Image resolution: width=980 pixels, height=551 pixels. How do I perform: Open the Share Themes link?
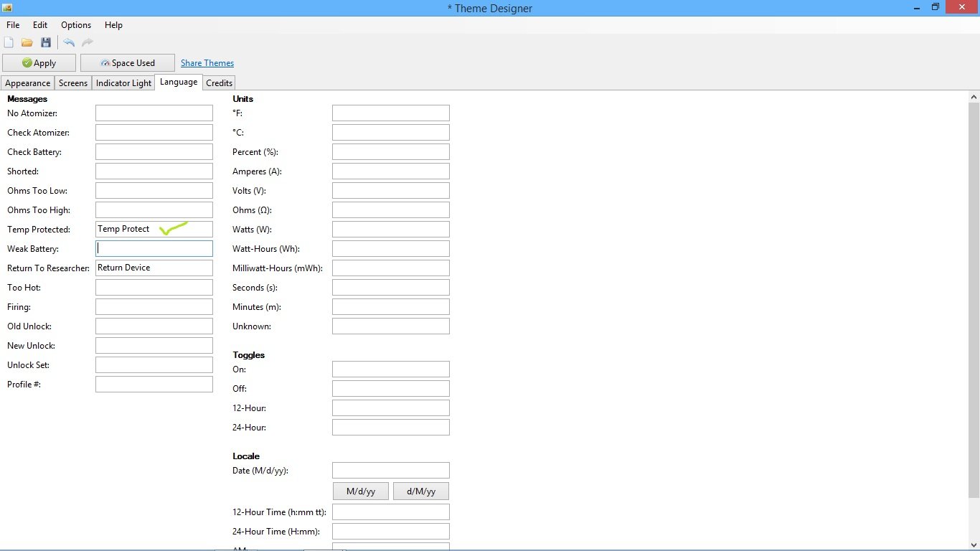pos(207,63)
